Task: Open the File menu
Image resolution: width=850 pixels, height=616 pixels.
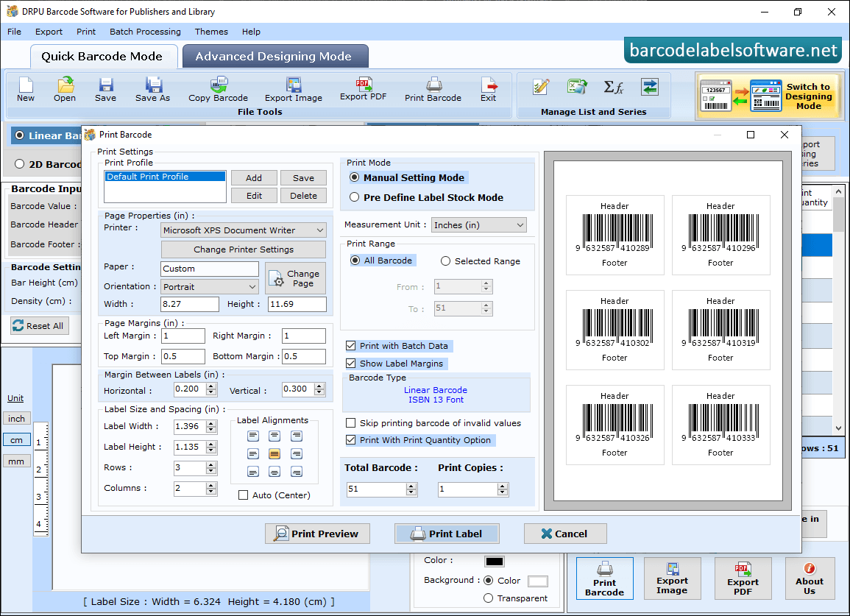Action: [14, 32]
